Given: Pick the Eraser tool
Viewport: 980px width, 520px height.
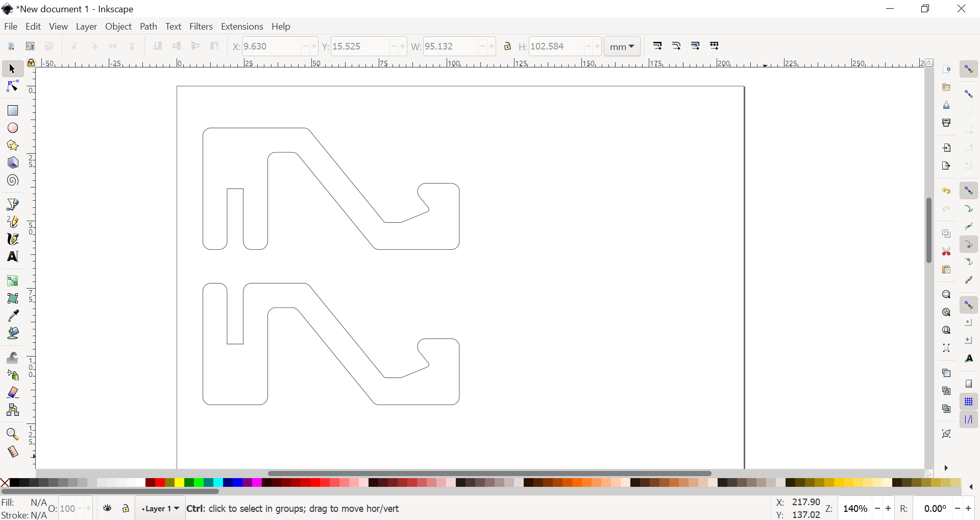Looking at the screenshot, I should point(12,392).
